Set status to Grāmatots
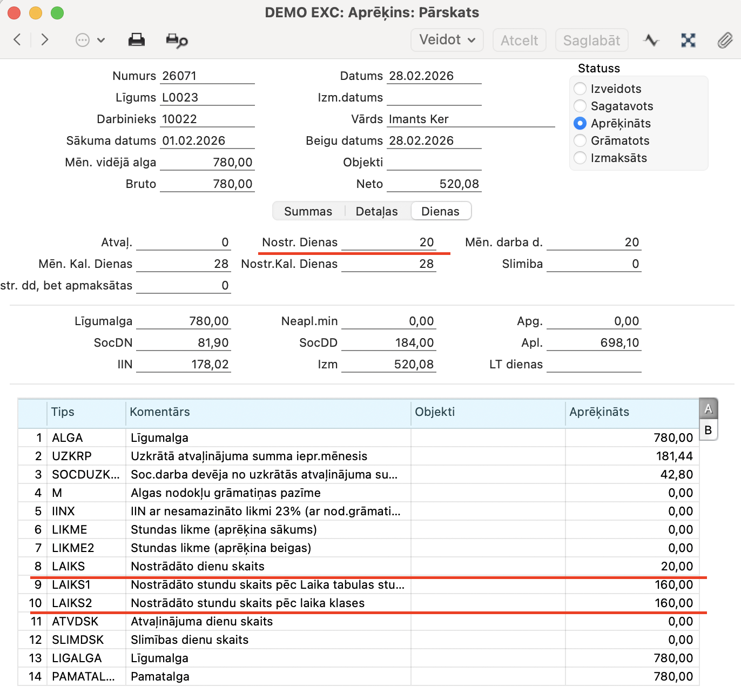Screen dimensions: 741x700 (x=580, y=140)
